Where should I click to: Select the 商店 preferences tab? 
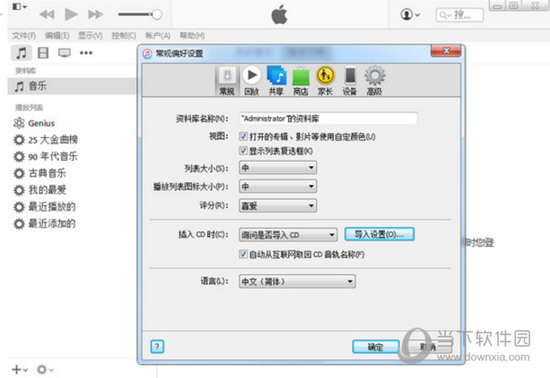coord(301,80)
